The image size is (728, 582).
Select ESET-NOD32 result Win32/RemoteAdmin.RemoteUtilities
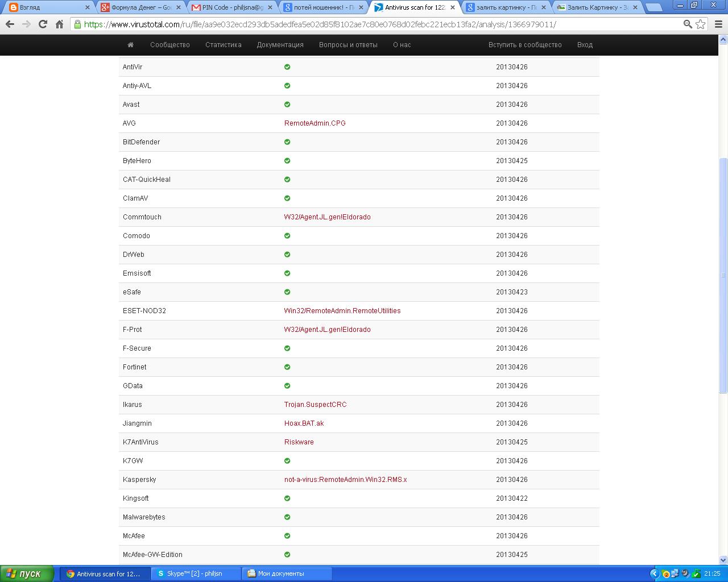pyautogui.click(x=342, y=311)
